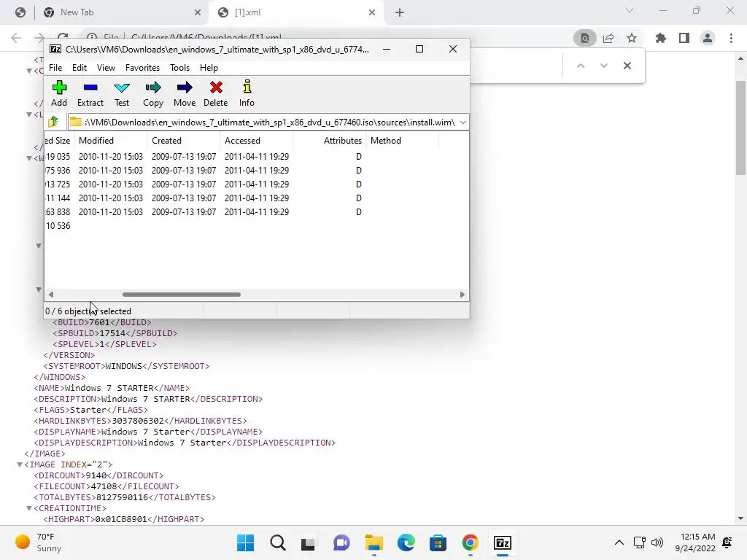
Task: Click the Add toolbar icon in 7-Zip
Action: coord(59,93)
